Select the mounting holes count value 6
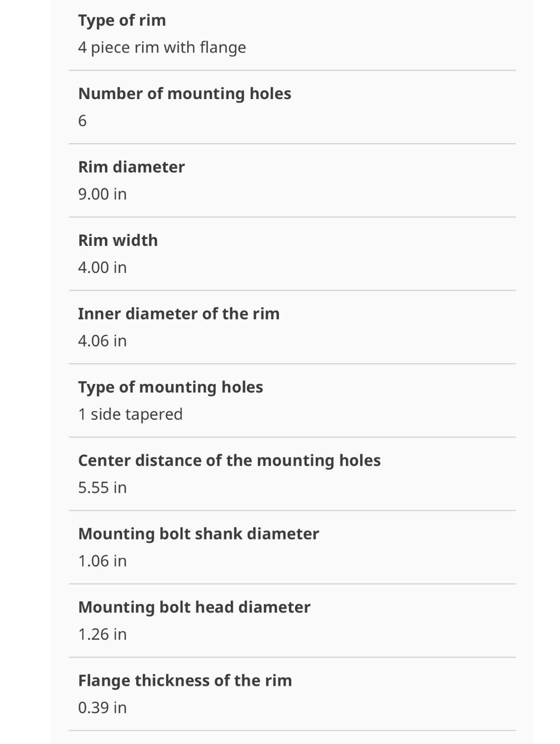Image resolution: width=560 pixels, height=744 pixels. coord(82,121)
